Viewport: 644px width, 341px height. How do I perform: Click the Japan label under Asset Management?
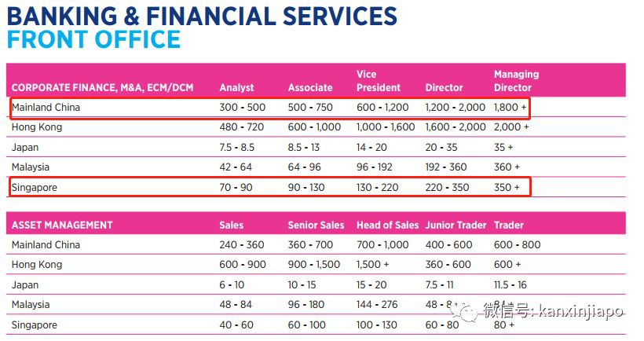pos(25,284)
